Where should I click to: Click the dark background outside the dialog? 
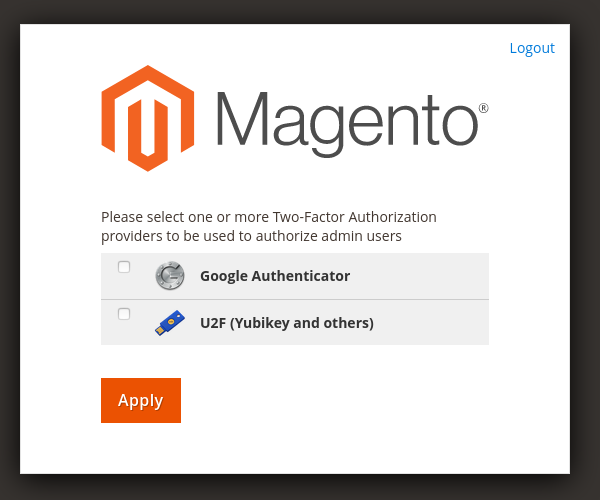[x=585, y=250]
